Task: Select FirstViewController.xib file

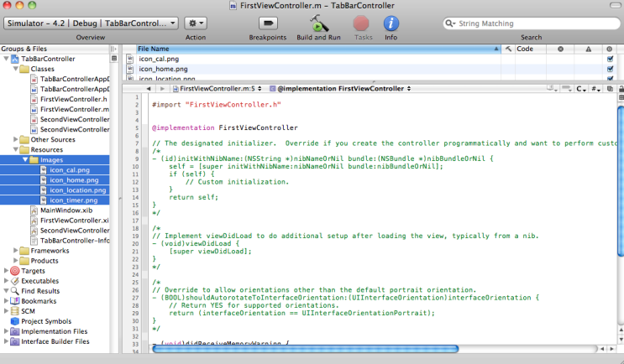Action: tap(75, 221)
